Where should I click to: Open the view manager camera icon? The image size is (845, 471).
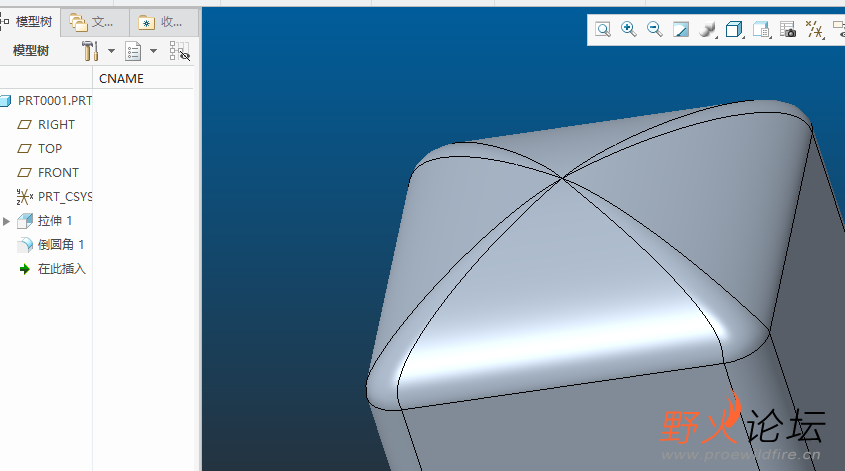[787, 30]
